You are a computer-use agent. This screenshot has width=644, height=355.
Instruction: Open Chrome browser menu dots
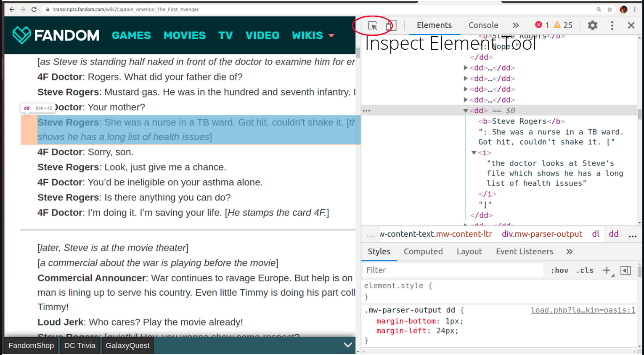(635, 9)
